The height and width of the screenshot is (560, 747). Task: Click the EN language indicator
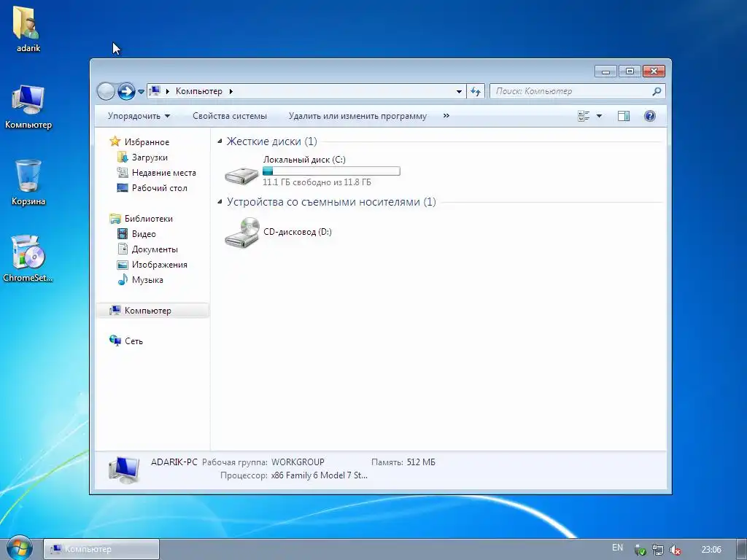[617, 548]
